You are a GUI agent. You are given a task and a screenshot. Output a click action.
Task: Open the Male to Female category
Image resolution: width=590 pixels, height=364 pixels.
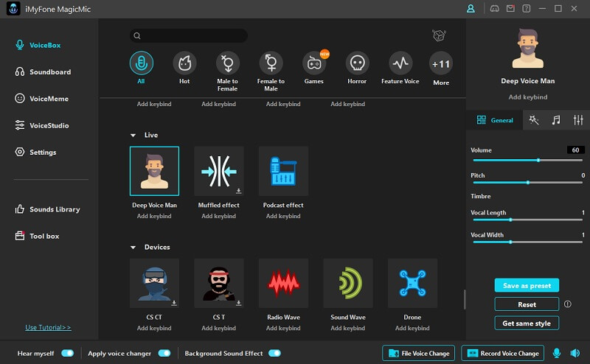228,63
